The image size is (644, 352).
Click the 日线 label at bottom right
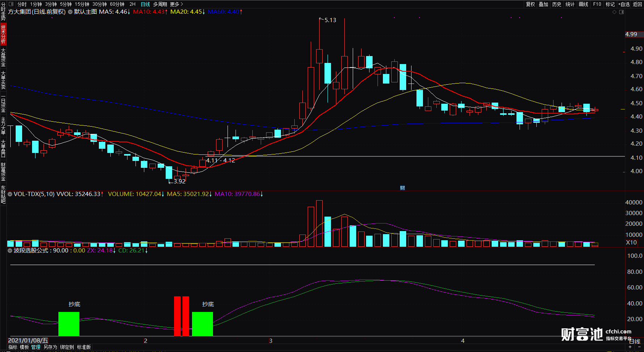point(634,341)
